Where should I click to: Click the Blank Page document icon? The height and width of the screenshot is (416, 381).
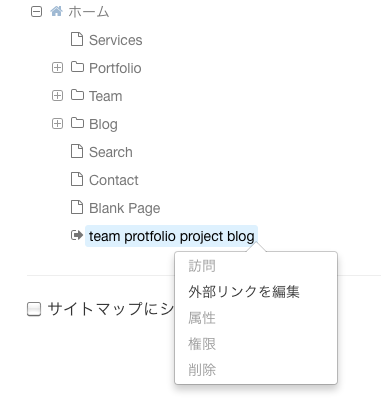click(77, 207)
